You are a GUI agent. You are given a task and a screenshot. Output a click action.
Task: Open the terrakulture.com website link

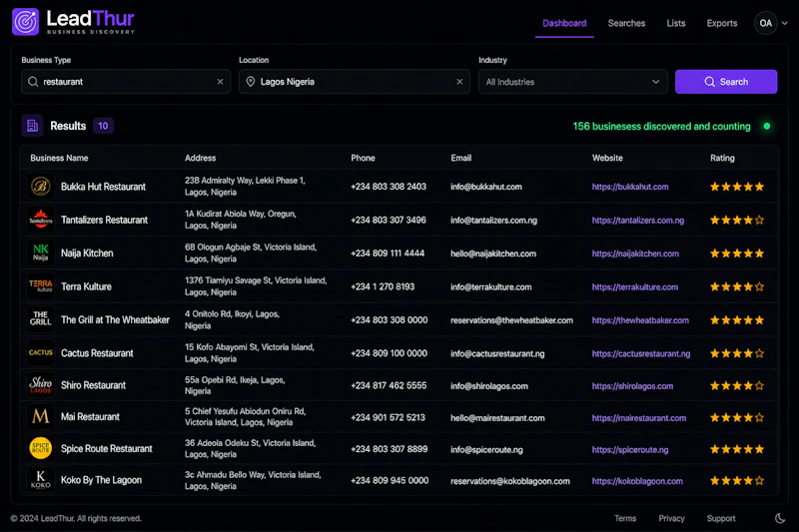click(635, 287)
